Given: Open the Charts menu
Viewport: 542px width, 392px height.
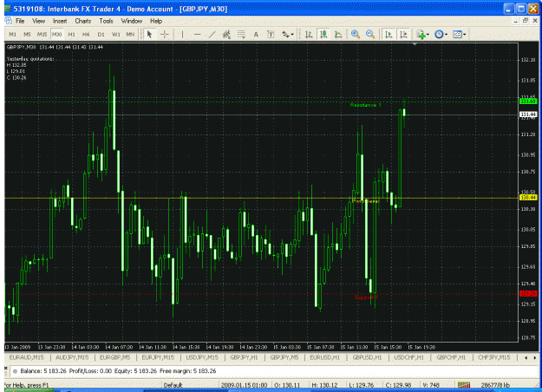Looking at the screenshot, I should [83, 21].
